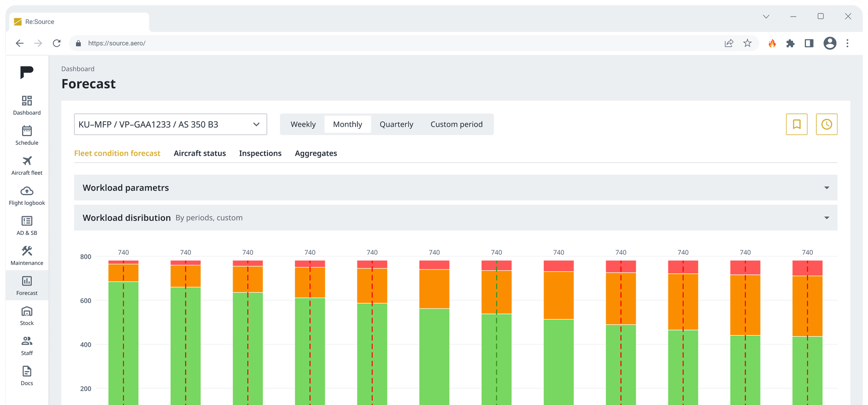Switch period to Monthly
This screenshot has width=868, height=405.
coord(347,124)
